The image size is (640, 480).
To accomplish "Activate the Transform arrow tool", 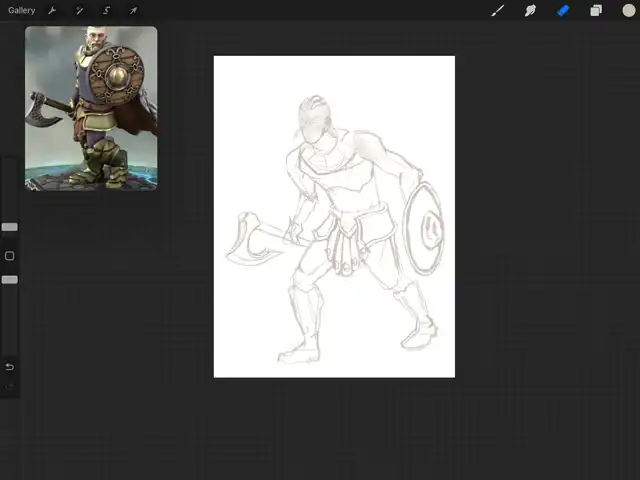I will 133,10.
